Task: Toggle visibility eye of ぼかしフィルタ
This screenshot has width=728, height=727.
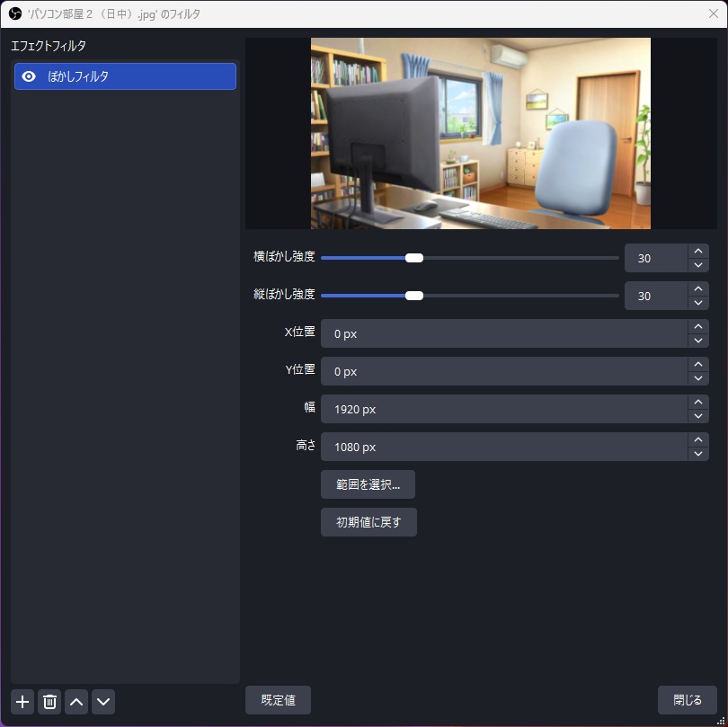Action: [x=29, y=76]
